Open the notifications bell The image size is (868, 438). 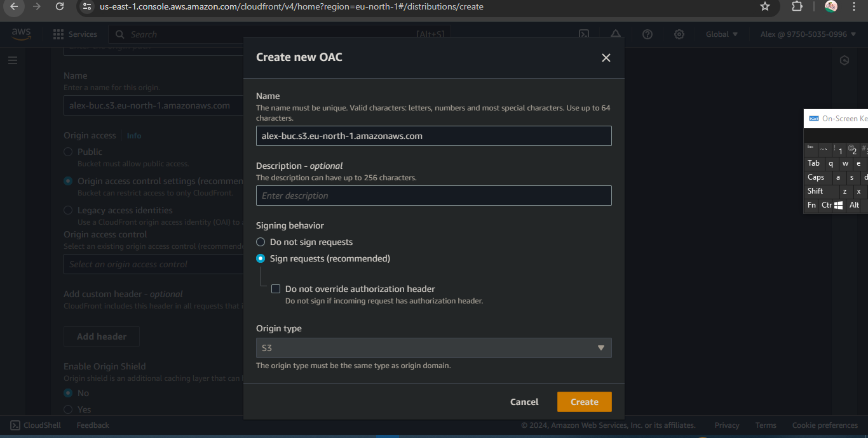[x=615, y=34]
